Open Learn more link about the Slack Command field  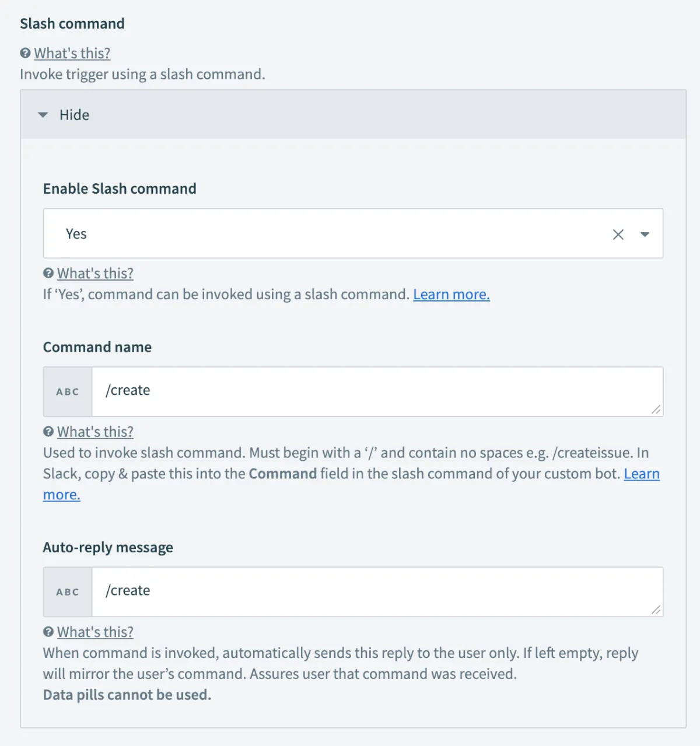(641, 474)
